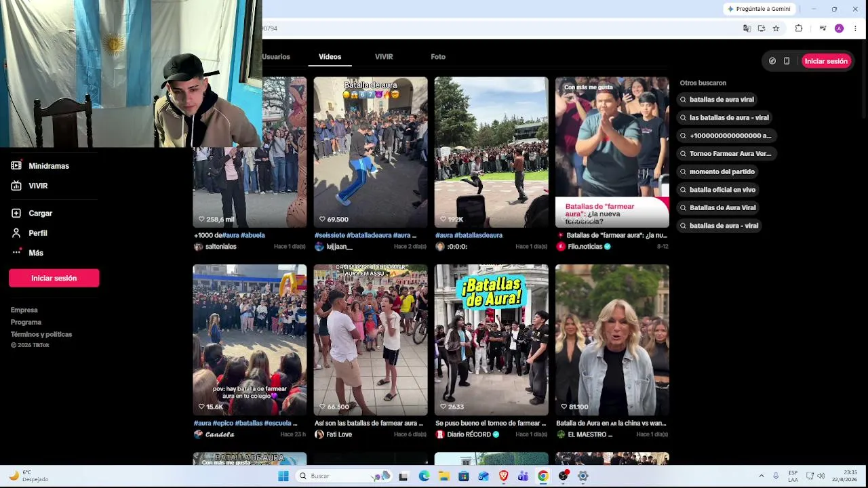The image size is (868, 488).
Task: Open the Empresa footer link
Action: pos(24,310)
